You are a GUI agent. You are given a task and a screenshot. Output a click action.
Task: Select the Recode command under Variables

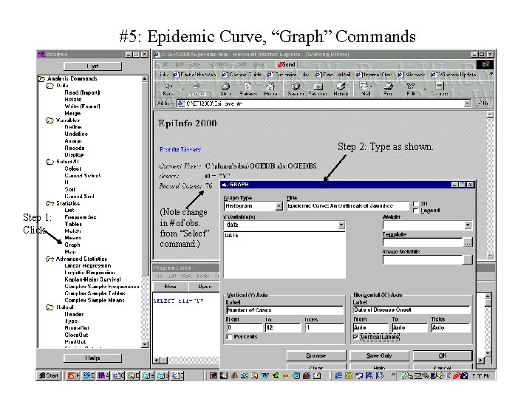click(75, 148)
